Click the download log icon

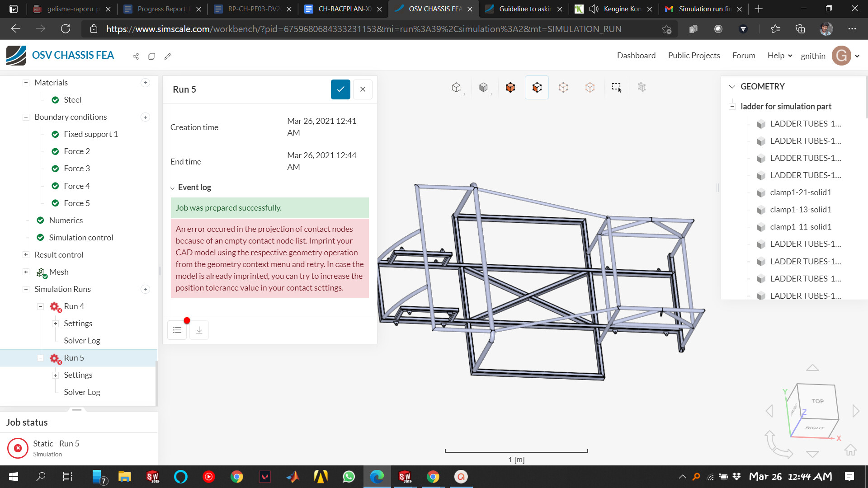coord(199,330)
